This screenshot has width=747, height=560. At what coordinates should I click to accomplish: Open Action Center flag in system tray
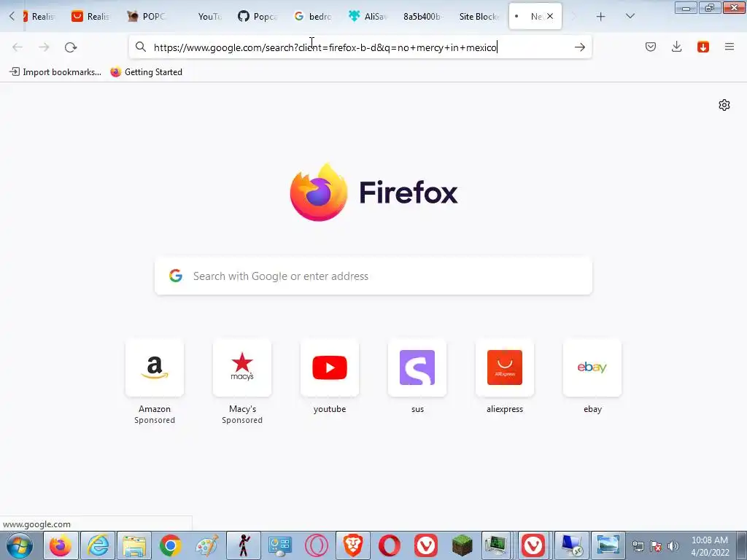coord(656,546)
